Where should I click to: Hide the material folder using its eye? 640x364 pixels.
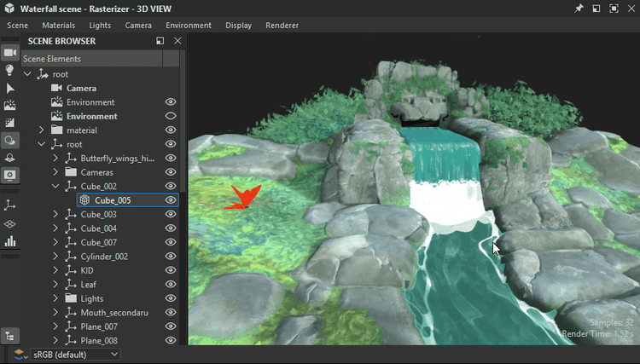coord(171,130)
